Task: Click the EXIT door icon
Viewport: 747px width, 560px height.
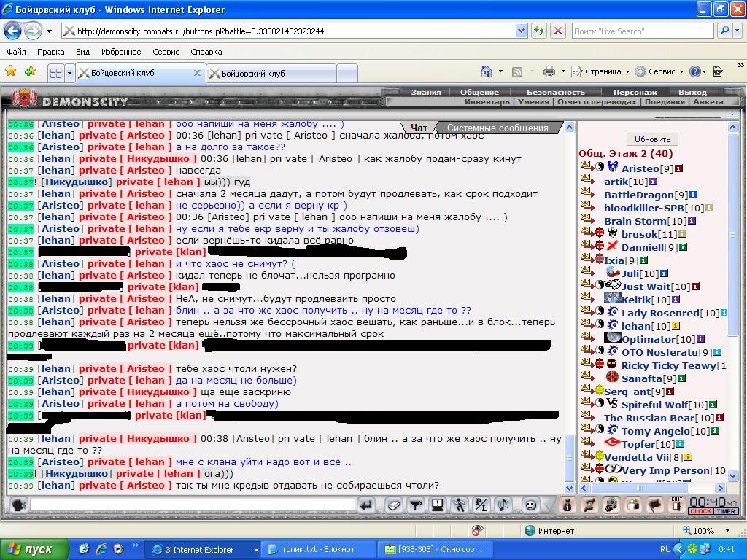Action: [676, 504]
